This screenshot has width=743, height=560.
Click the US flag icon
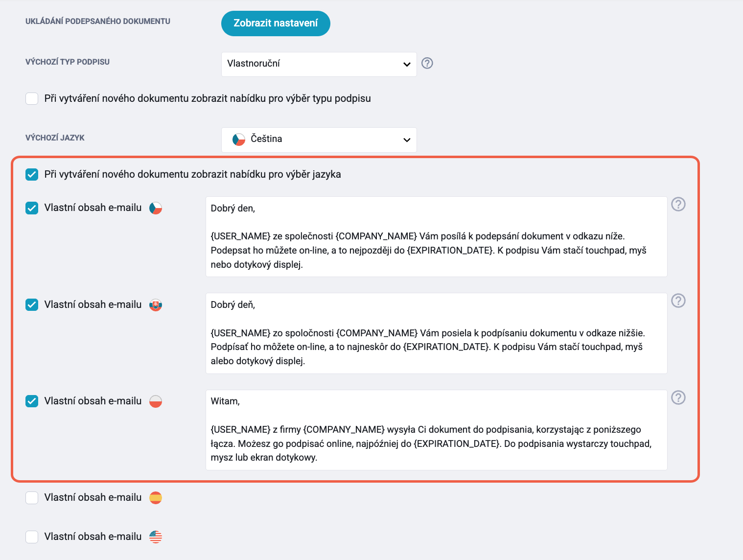coord(156,537)
